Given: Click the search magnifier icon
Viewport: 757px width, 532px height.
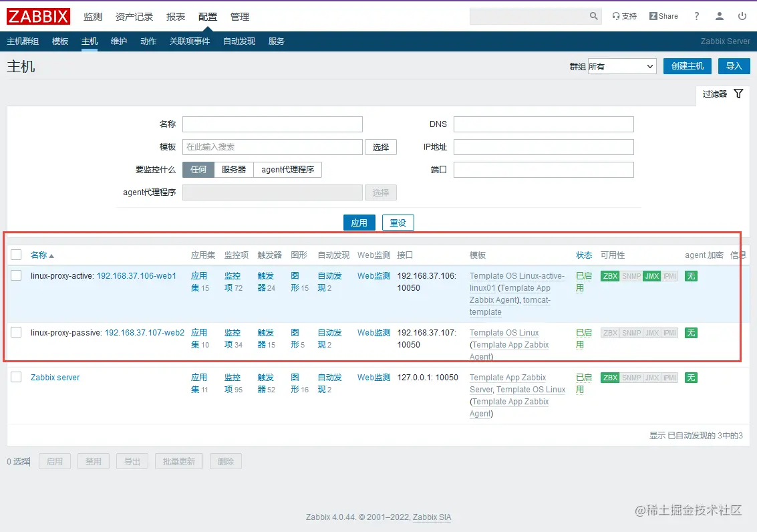Looking at the screenshot, I should 593,16.
